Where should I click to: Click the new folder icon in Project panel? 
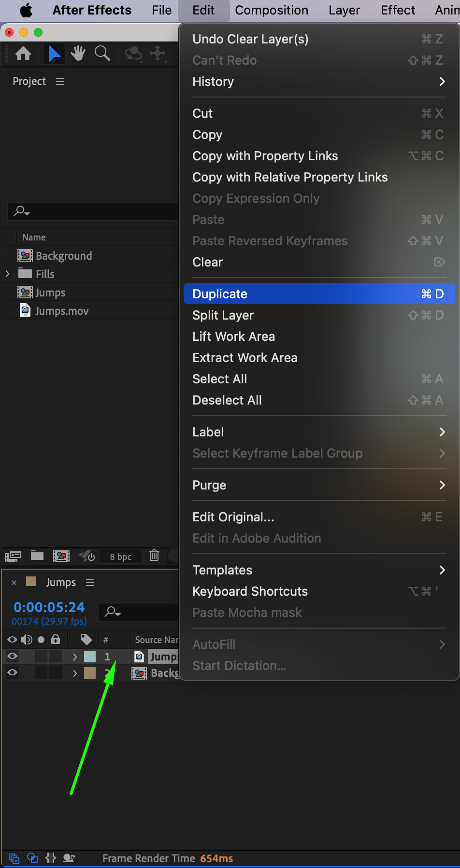(x=37, y=556)
